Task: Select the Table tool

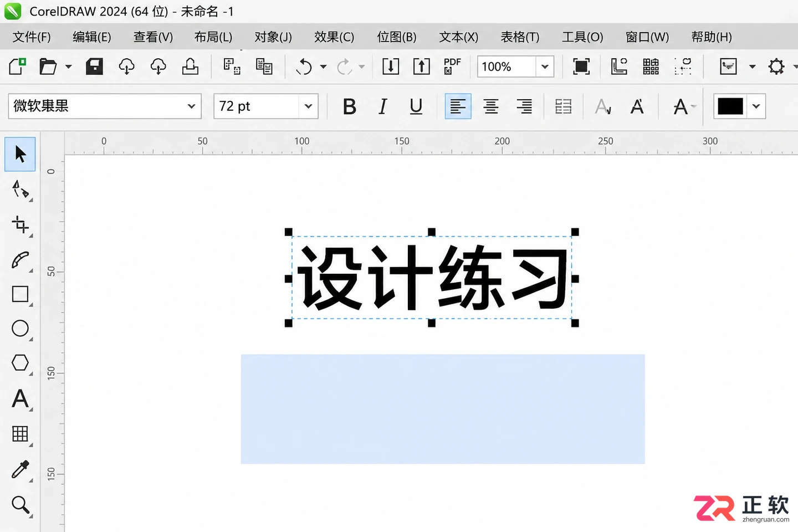Action: (20, 434)
